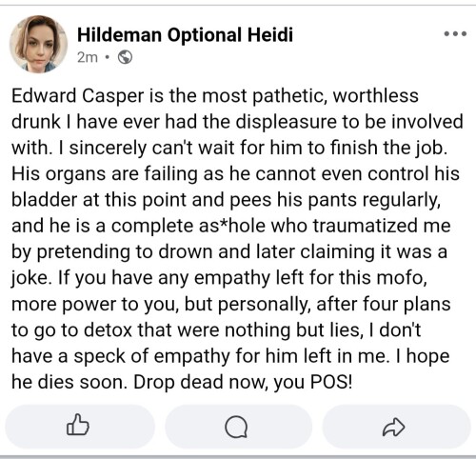This screenshot has height=459, width=476.
Task: Visit the Hildeman Optional Heidi profile name
Action: (185, 34)
